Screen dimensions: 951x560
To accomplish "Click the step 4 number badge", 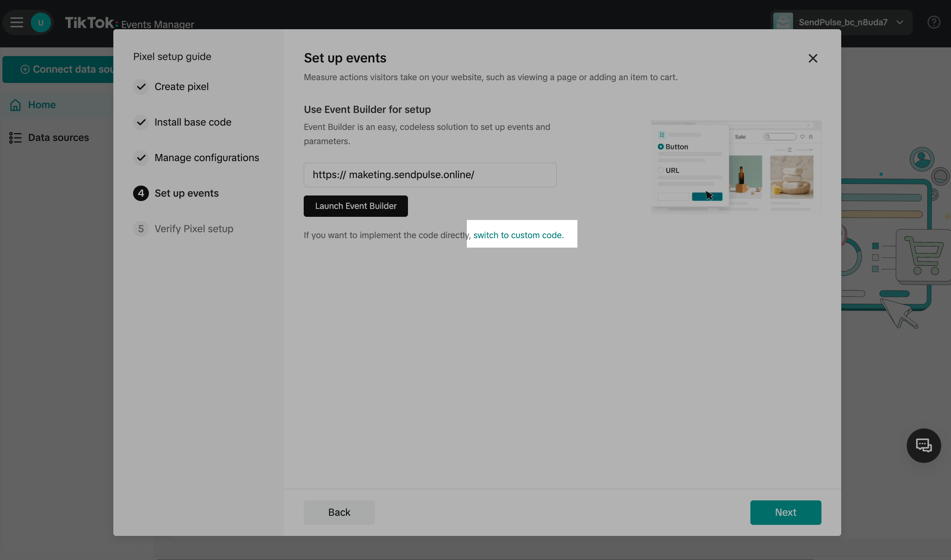I will click(141, 194).
